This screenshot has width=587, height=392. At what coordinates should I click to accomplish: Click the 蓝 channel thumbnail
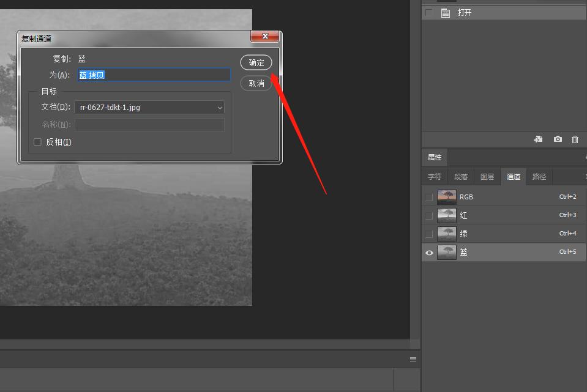447,252
